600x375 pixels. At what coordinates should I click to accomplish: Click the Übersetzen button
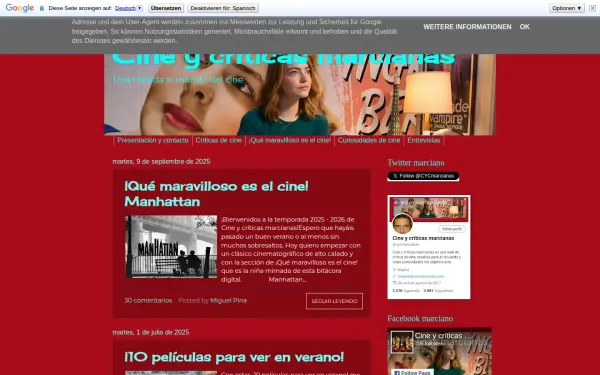click(166, 8)
